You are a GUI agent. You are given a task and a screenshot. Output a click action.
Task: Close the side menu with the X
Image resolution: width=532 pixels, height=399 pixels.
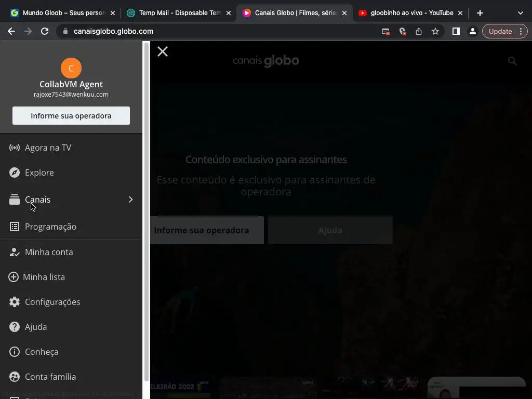(x=163, y=51)
